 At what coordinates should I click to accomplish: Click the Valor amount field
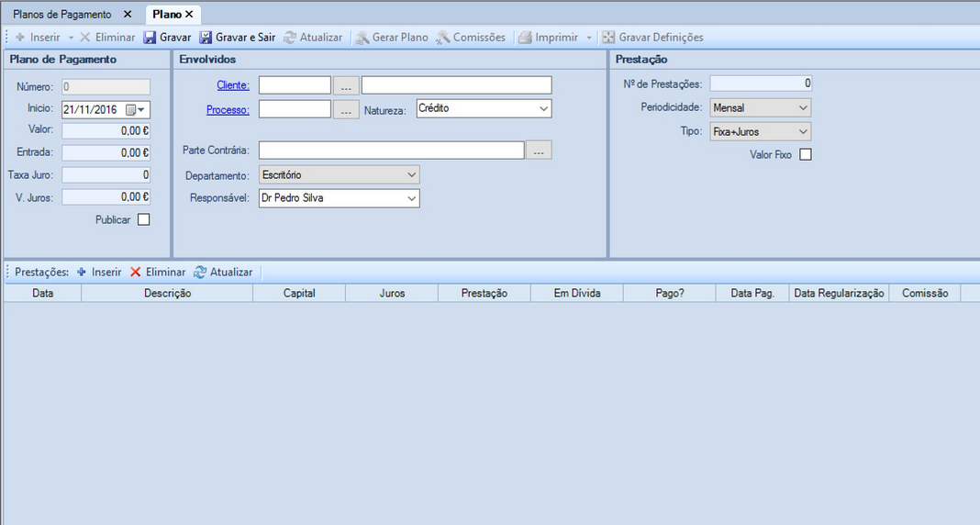click(106, 130)
